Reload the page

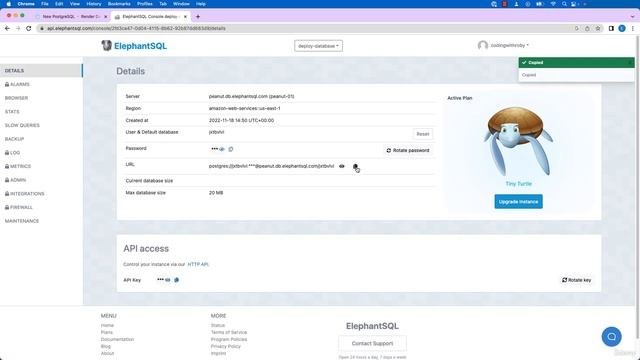click(29, 29)
